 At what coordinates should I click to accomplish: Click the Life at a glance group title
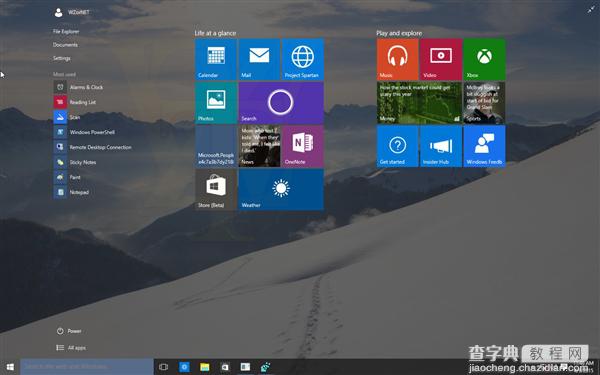(x=215, y=33)
